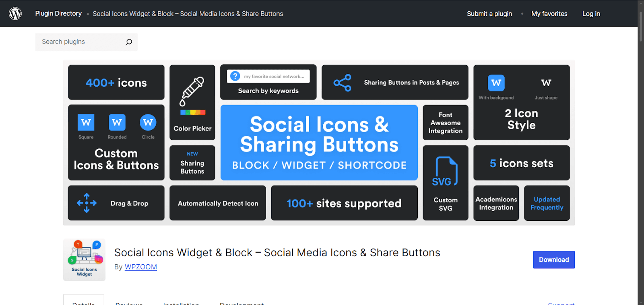Click the rainbow color strip under eyedropper
644x305 pixels.
pyautogui.click(x=193, y=112)
